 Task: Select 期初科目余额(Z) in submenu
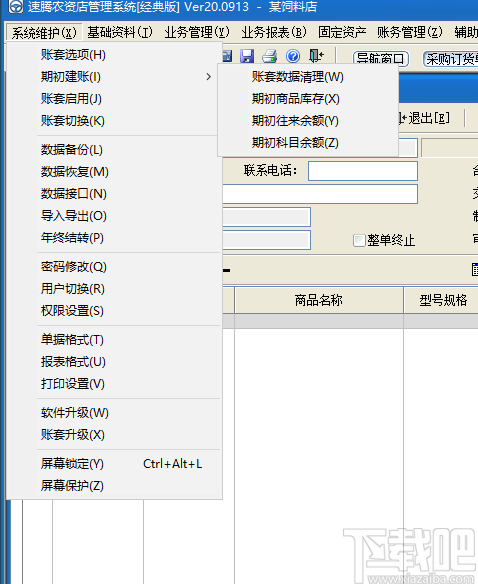(x=308, y=143)
